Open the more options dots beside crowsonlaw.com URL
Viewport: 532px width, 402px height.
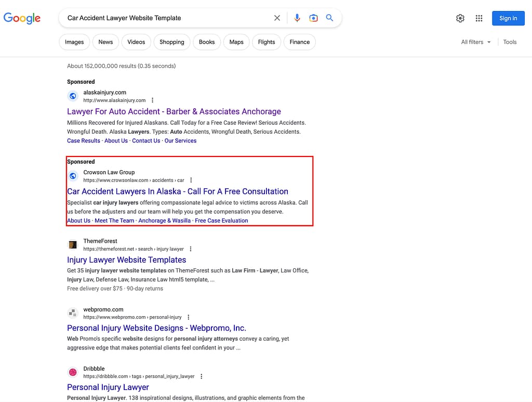(191, 180)
